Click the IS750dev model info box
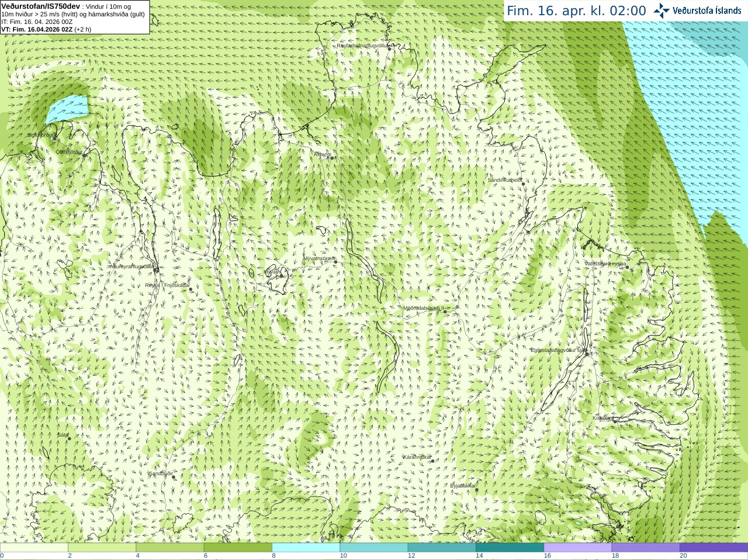 75,18
